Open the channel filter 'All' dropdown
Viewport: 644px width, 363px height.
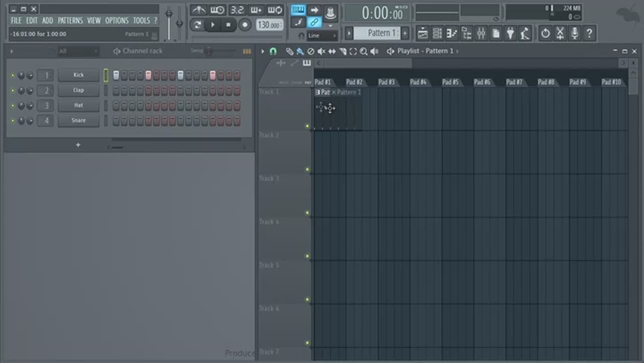tap(77, 51)
